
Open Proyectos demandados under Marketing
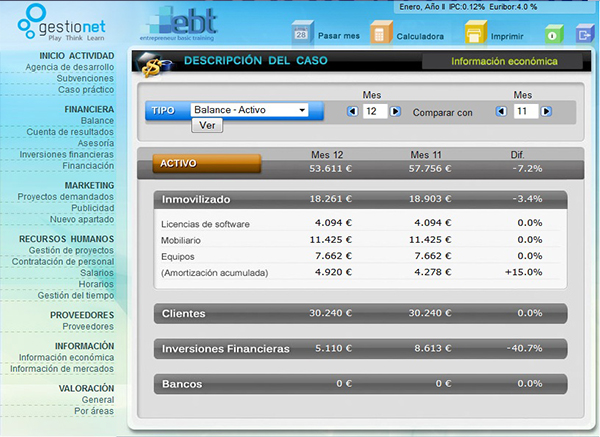coord(65,197)
